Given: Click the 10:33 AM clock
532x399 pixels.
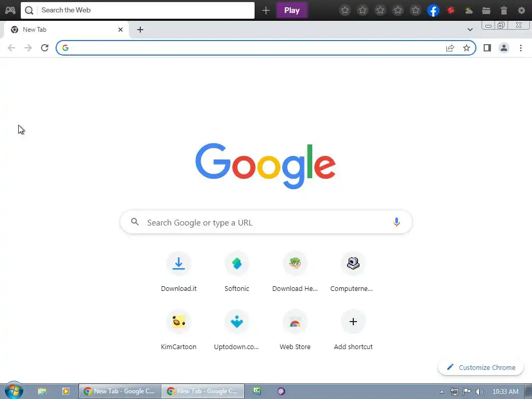Looking at the screenshot, I should point(505,392).
